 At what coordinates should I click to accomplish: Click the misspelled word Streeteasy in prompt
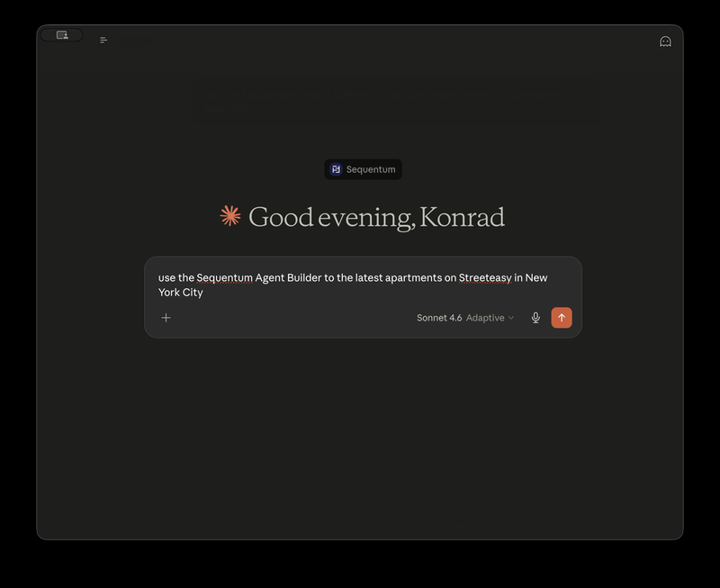485,278
